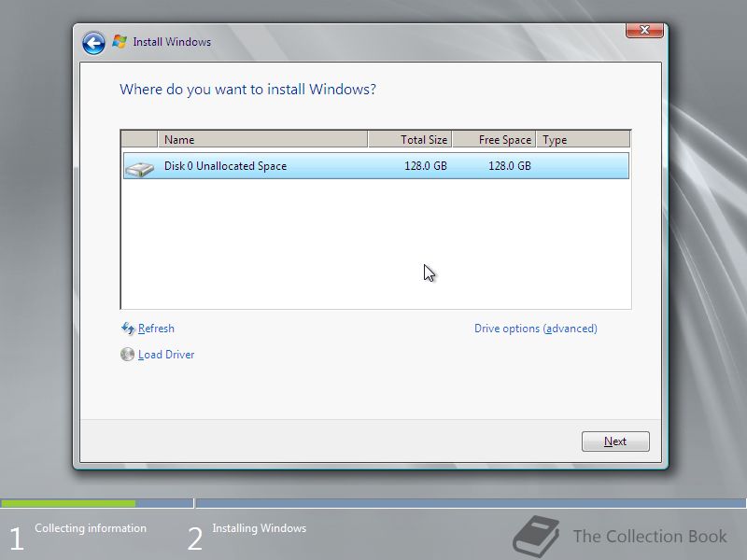This screenshot has height=560, width=747.
Task: Click the Collecting information progress bar
Action: [x=97, y=503]
